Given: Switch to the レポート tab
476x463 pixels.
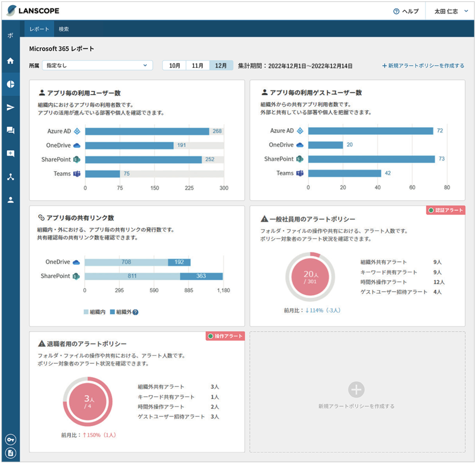Looking at the screenshot, I should pos(39,29).
